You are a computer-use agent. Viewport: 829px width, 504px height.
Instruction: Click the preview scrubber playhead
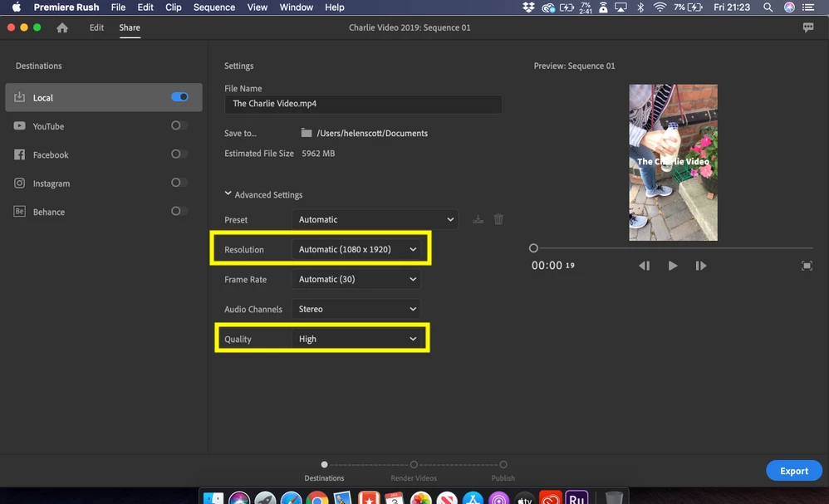(x=533, y=247)
